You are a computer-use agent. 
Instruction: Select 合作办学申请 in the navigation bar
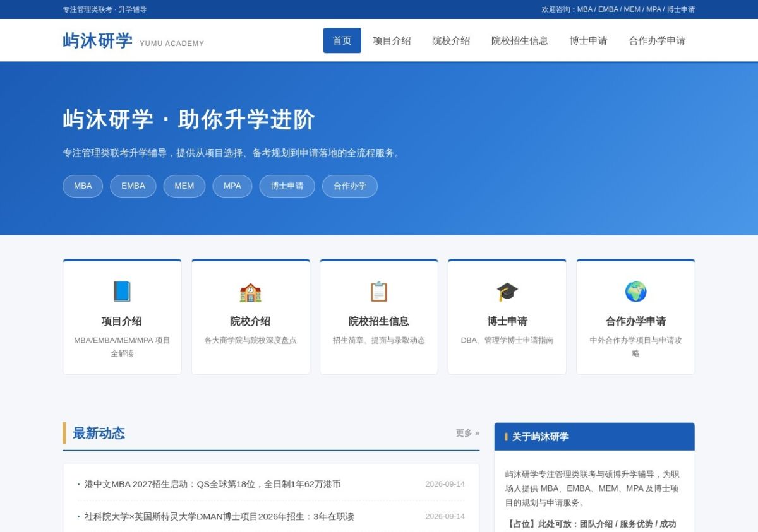[657, 40]
